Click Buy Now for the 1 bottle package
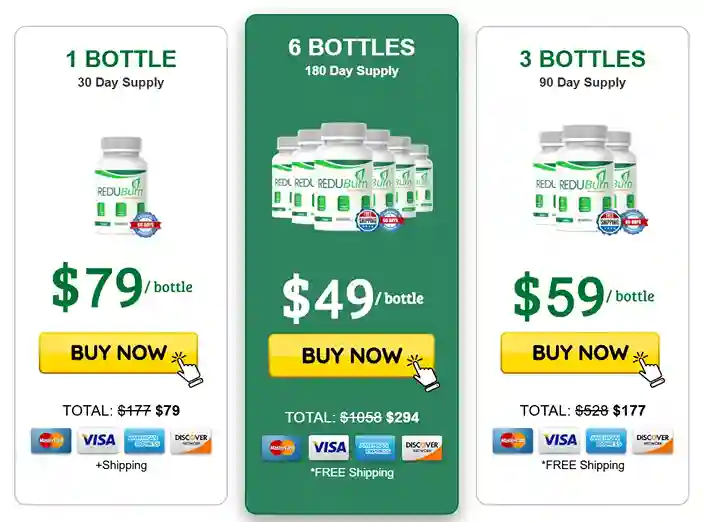703x522 pixels. tap(118, 353)
